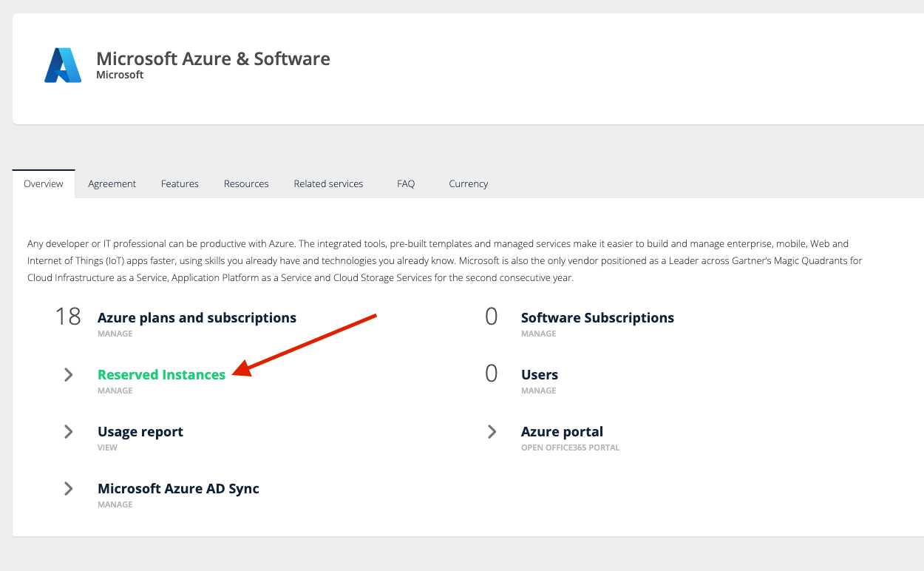Click the Microsoft Azure AD Sync chevron
This screenshot has width=924, height=571.
[x=69, y=489]
